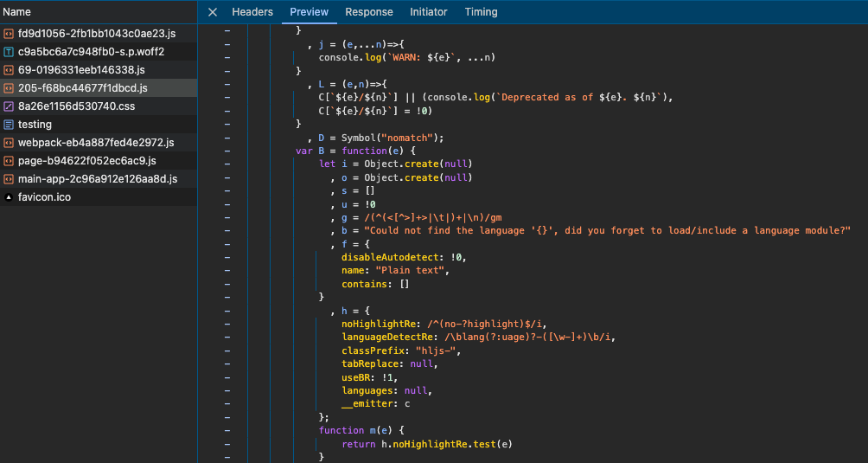Image resolution: width=868 pixels, height=463 pixels.
Task: Select request 205-f68bc44677f1dbcd.js
Action: (99, 88)
